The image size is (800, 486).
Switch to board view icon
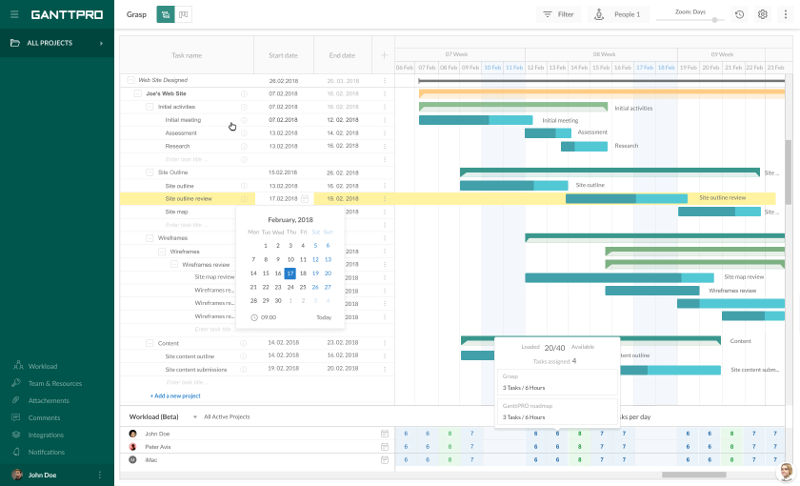tap(184, 14)
